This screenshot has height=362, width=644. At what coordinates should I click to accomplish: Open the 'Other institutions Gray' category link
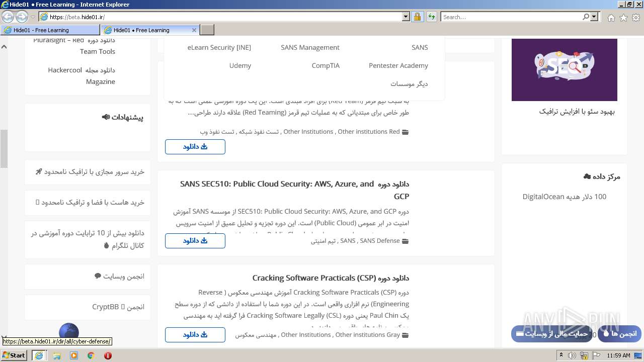click(x=368, y=335)
